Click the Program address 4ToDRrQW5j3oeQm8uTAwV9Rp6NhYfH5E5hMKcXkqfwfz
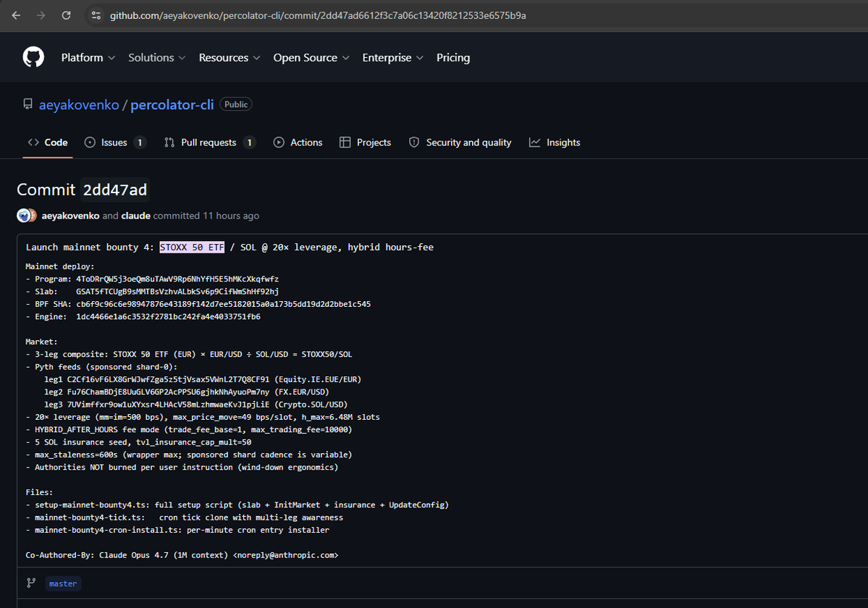 click(x=177, y=279)
